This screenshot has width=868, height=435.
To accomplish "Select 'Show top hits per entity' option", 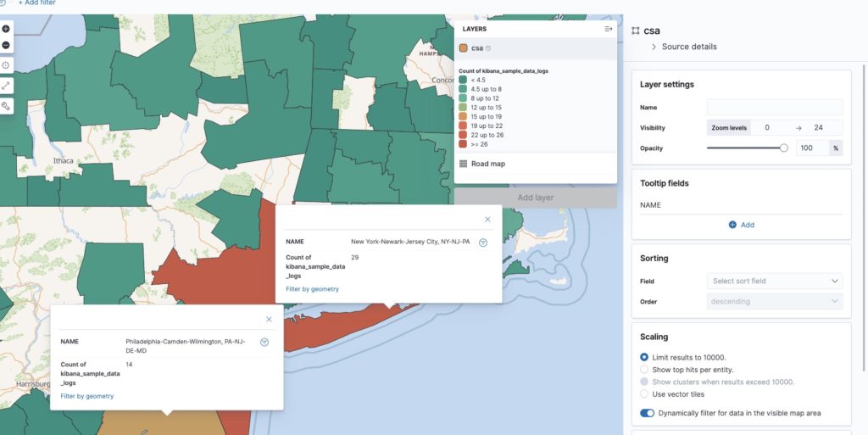I will tap(645, 370).
